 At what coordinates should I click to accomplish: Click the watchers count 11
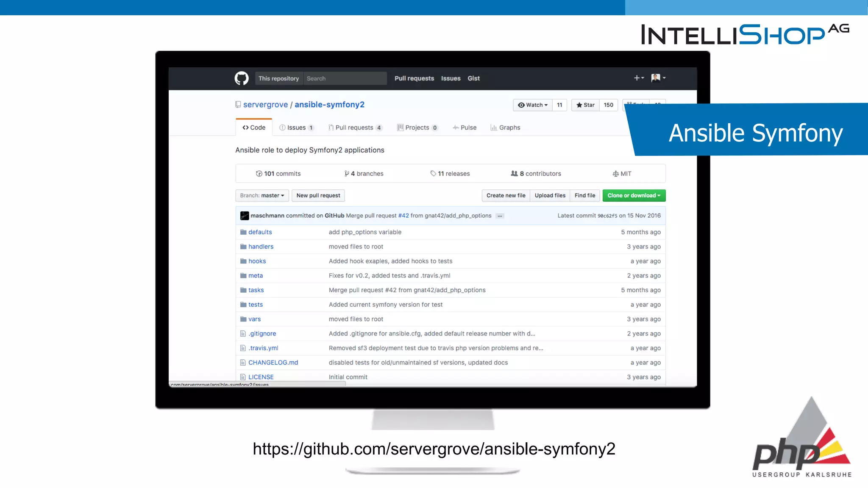click(559, 105)
